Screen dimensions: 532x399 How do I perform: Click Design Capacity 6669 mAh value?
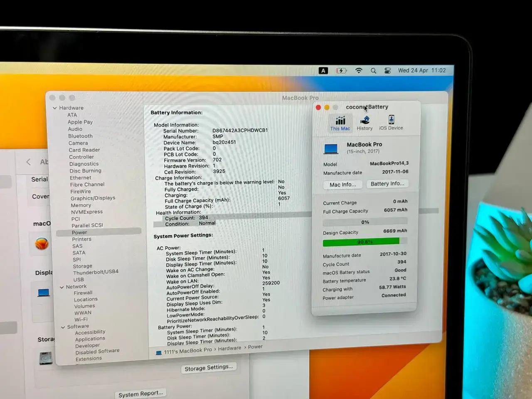click(x=395, y=231)
